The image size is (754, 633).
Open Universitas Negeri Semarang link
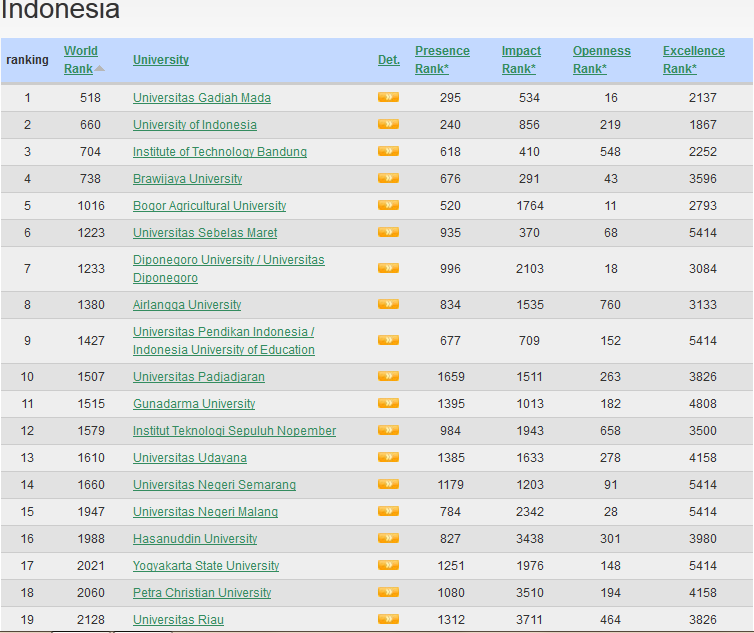214,484
